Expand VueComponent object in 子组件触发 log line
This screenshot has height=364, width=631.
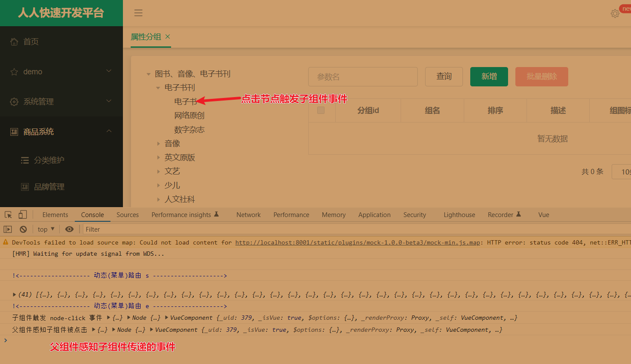click(x=167, y=318)
